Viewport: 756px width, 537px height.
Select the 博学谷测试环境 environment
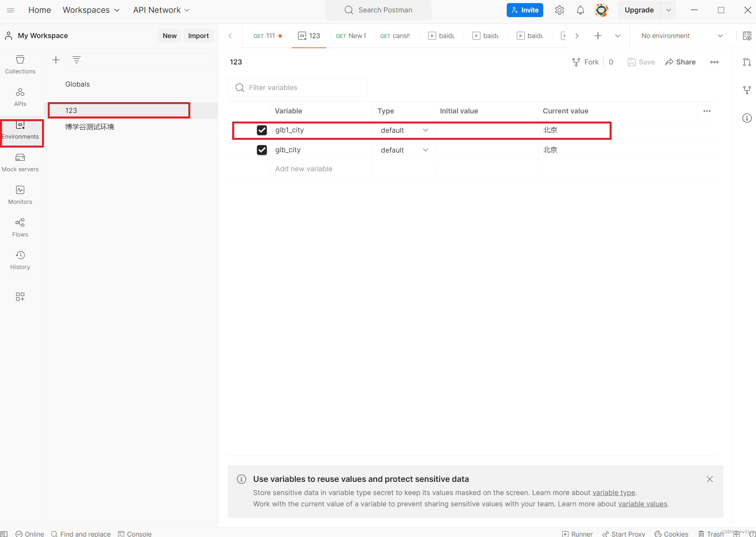point(90,127)
